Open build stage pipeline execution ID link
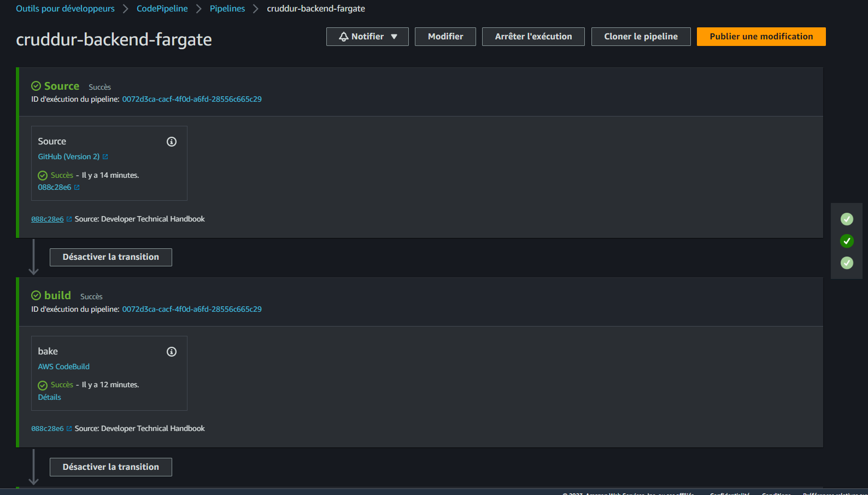Image resolution: width=868 pixels, height=495 pixels. 192,309
